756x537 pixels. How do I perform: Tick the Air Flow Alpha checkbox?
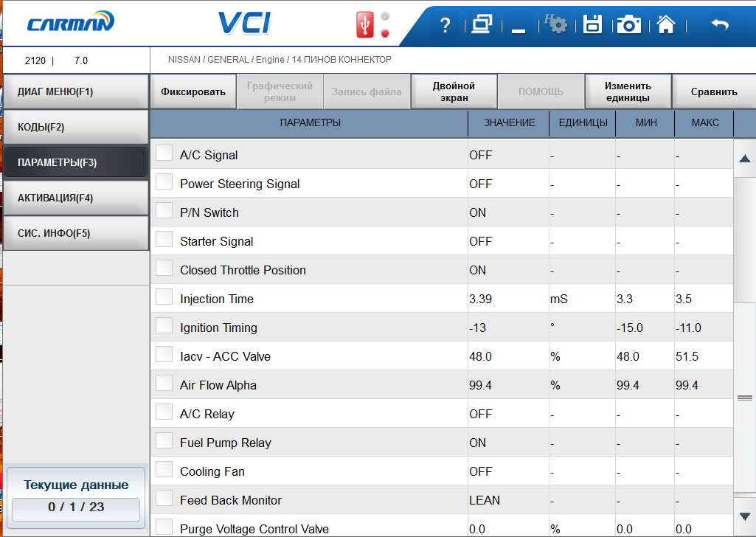point(164,383)
